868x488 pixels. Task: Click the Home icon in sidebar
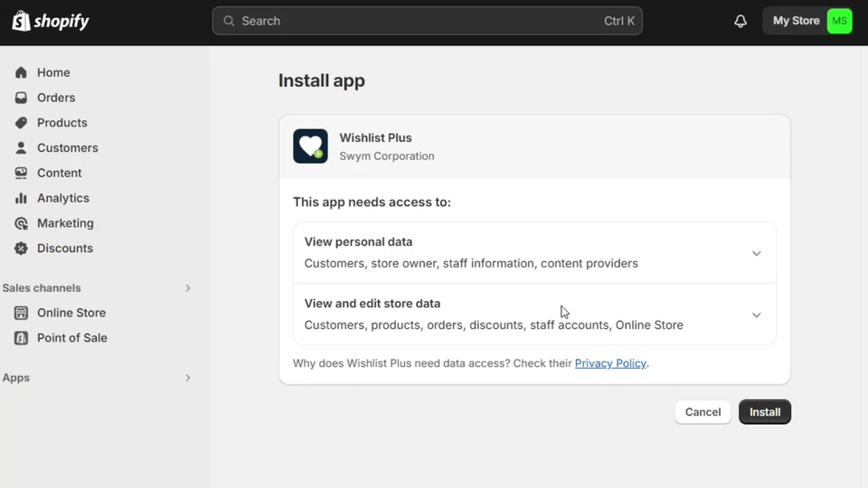[x=21, y=72]
